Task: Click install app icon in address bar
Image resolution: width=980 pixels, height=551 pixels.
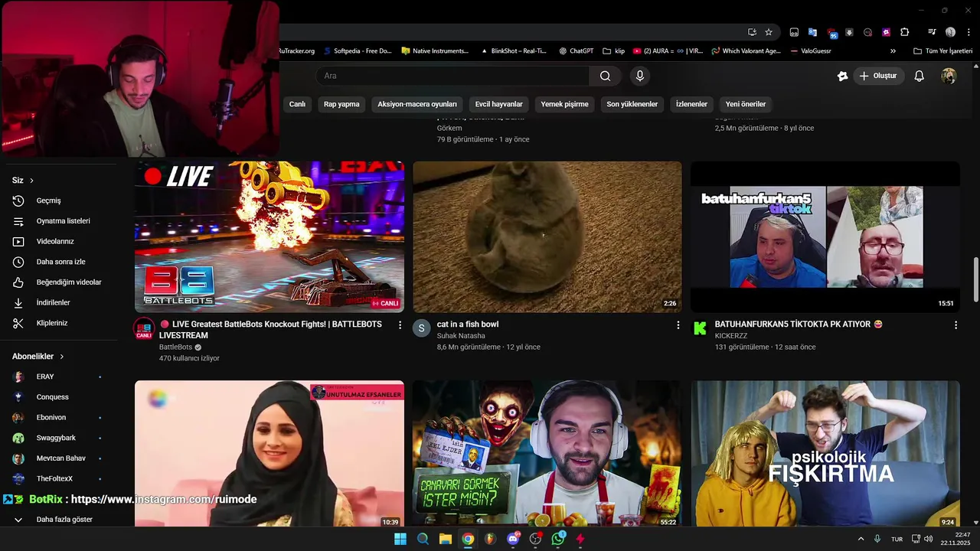Action: click(x=752, y=32)
